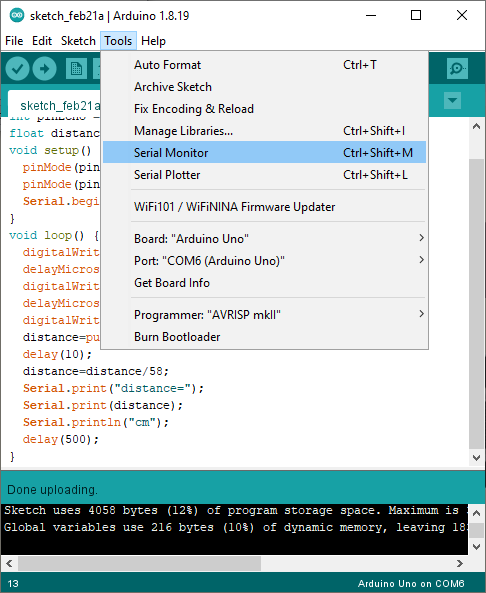This screenshot has height=593, width=486.
Task: Click the "Serial.print(distance);" line
Action: pyautogui.click(x=102, y=405)
